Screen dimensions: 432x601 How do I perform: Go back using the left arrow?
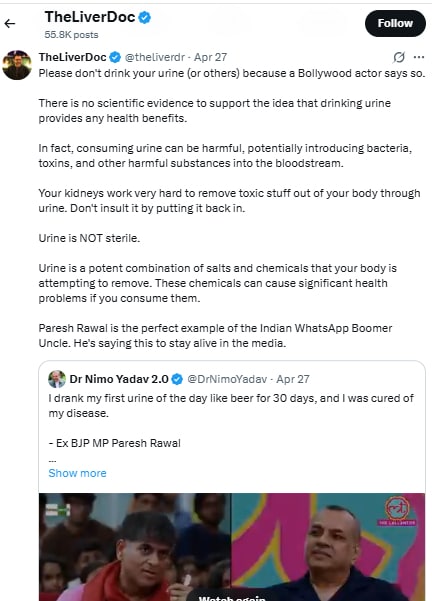(x=10, y=23)
